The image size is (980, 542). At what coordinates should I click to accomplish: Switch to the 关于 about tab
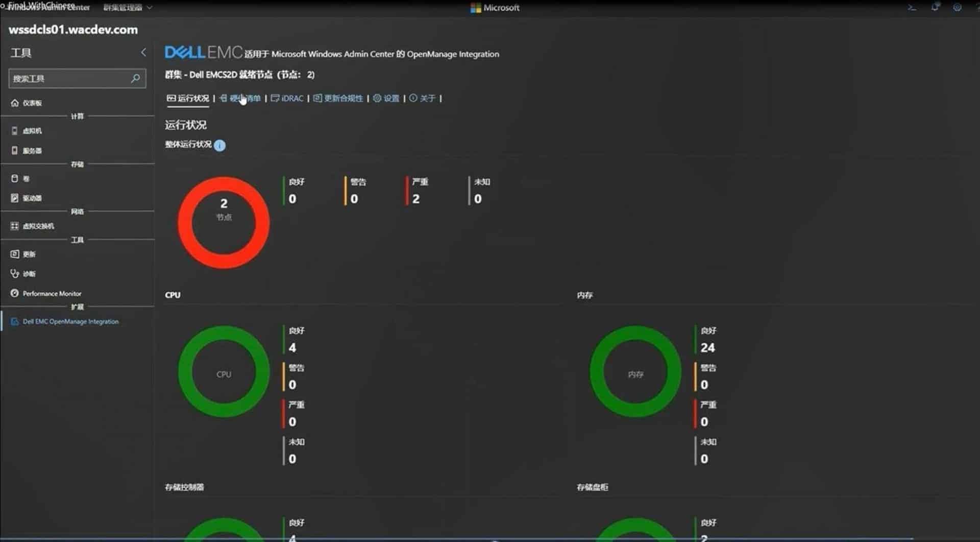coord(422,98)
